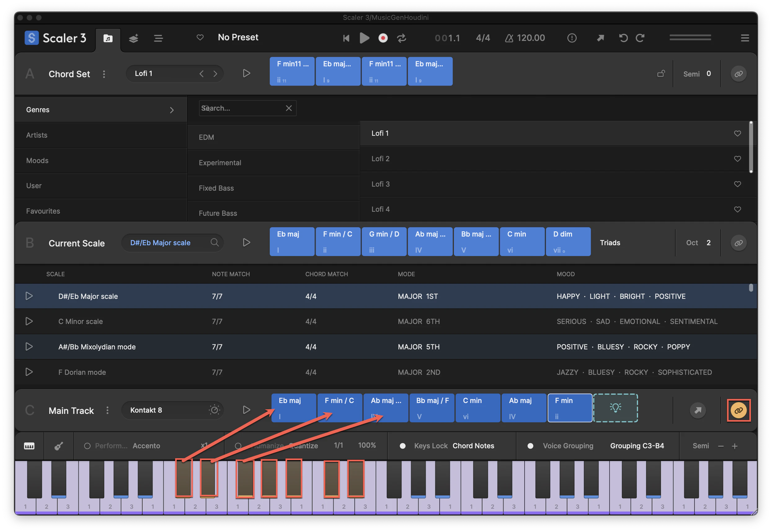772x532 pixels.
Task: Open the music browser tab icon
Action: 108,38
